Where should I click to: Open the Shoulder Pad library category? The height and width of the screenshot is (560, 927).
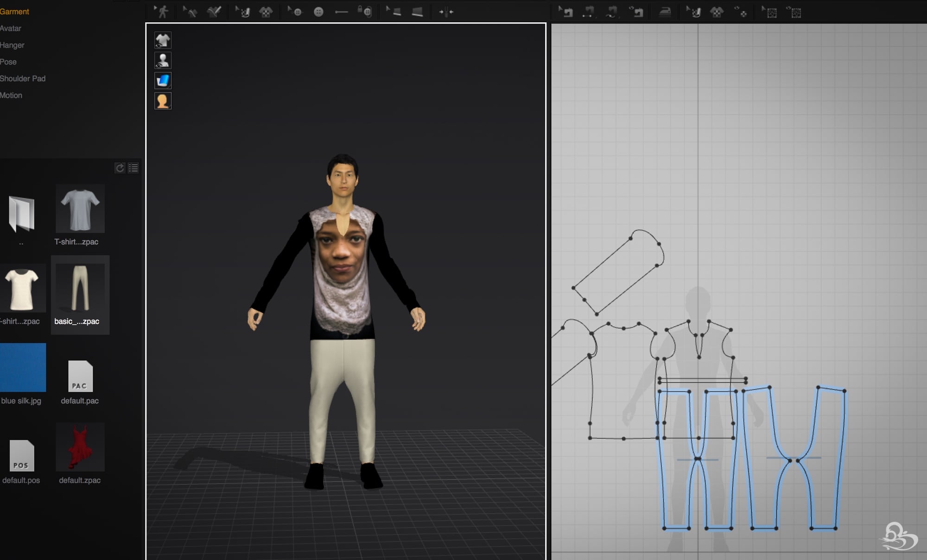(23, 78)
